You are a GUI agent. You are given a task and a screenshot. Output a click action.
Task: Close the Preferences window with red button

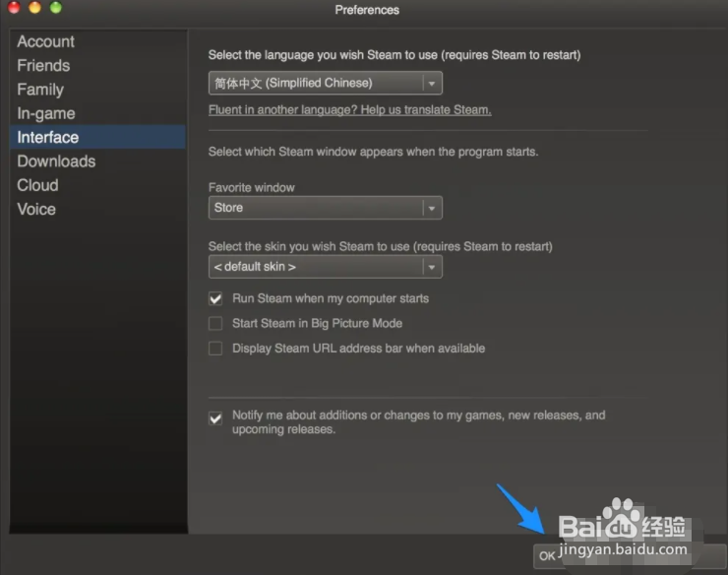14,7
